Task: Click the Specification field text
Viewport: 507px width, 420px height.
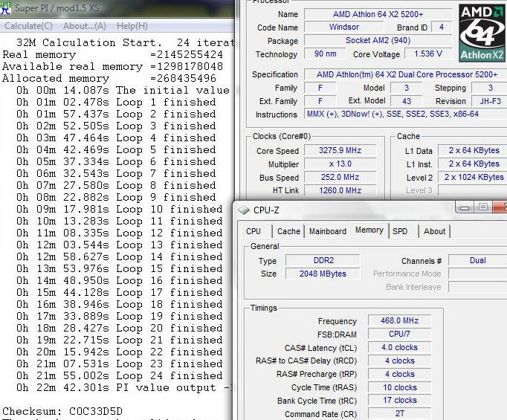Action: [407, 74]
